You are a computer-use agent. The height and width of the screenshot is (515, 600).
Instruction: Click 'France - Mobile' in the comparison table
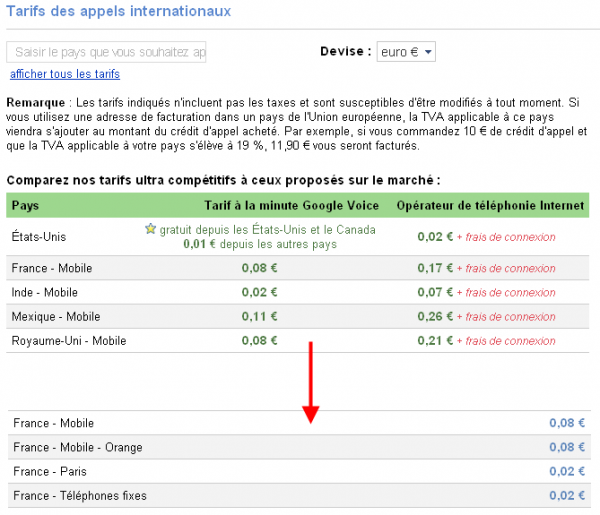click(52, 268)
